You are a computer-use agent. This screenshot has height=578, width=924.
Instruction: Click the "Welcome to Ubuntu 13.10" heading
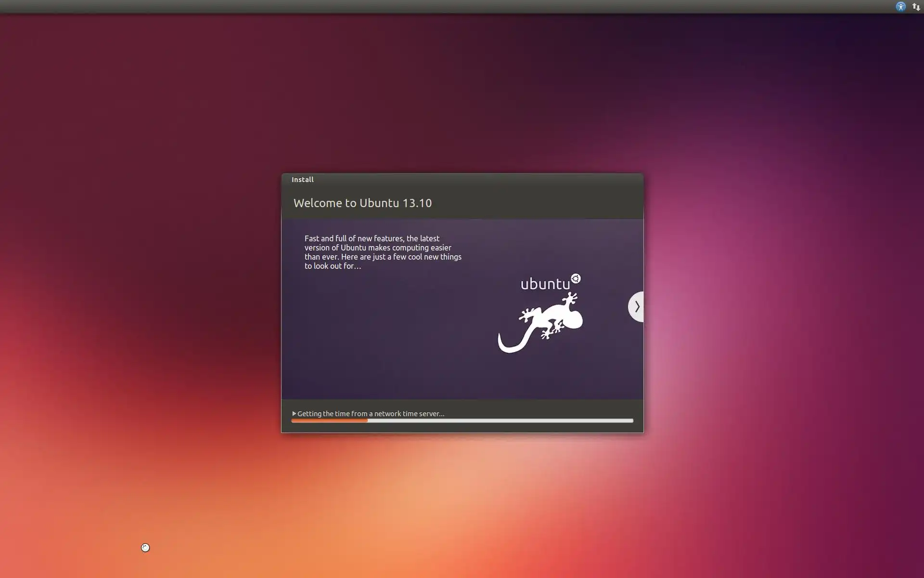pos(362,203)
